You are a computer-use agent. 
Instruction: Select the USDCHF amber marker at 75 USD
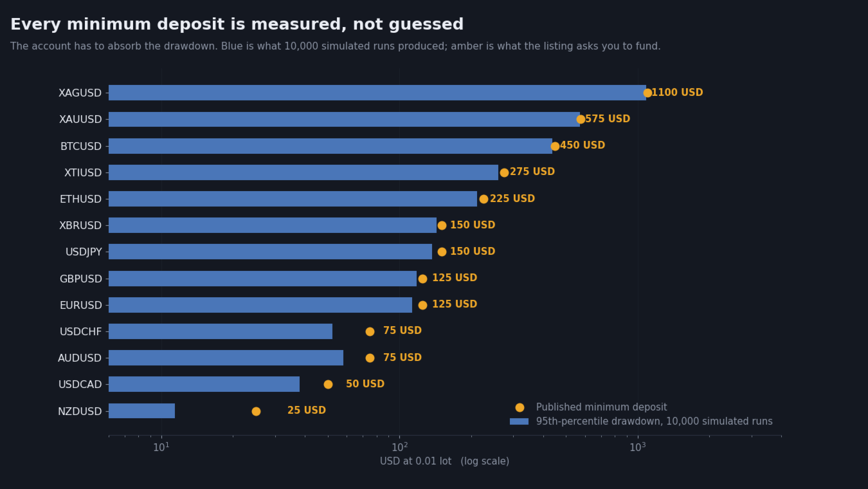(x=370, y=331)
